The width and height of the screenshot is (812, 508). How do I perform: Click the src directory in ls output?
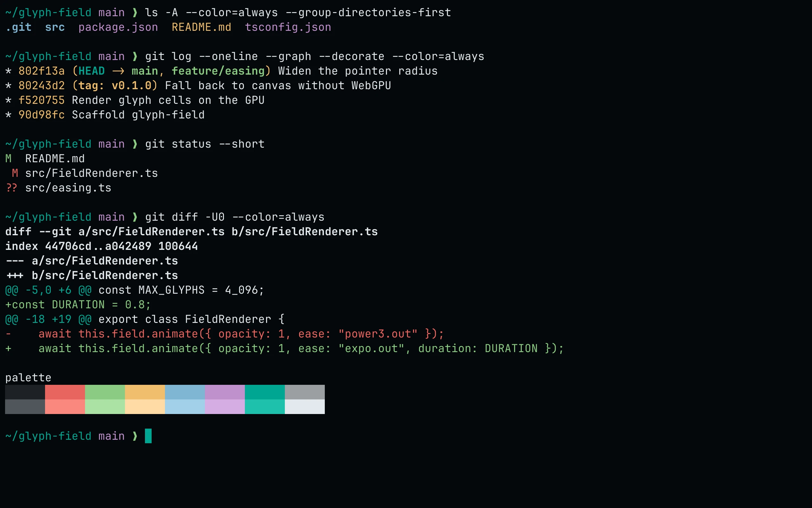pos(55,27)
